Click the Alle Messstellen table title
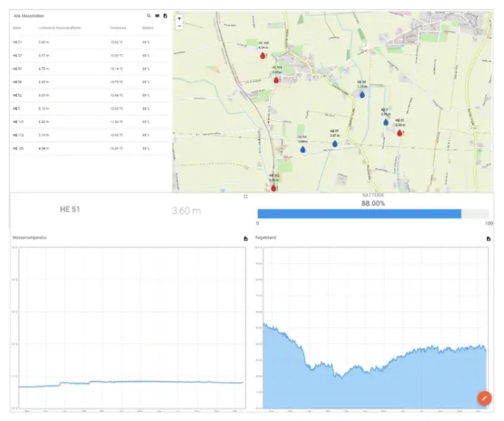The image size is (504, 421). [29, 16]
